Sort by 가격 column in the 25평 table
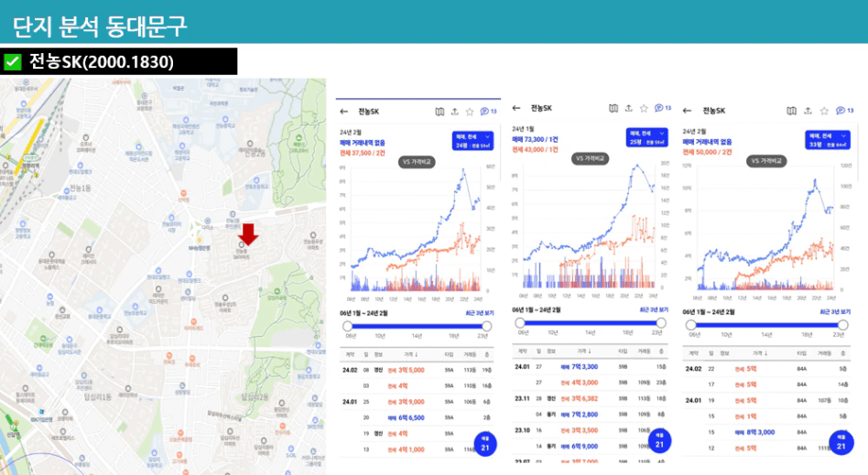868x475 pixels. [584, 351]
